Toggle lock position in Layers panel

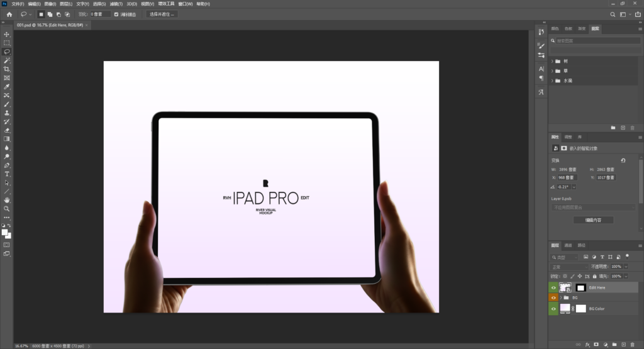click(x=579, y=276)
